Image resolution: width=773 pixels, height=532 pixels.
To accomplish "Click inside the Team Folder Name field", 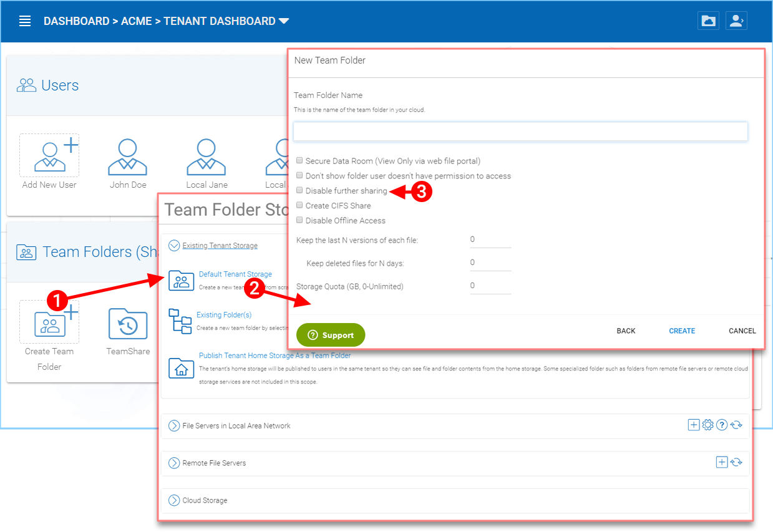I will [x=520, y=131].
